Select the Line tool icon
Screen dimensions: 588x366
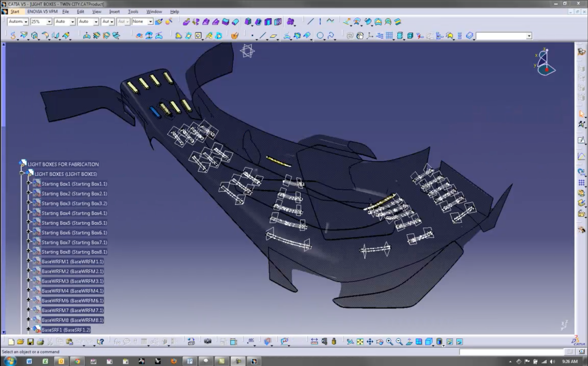(x=262, y=36)
